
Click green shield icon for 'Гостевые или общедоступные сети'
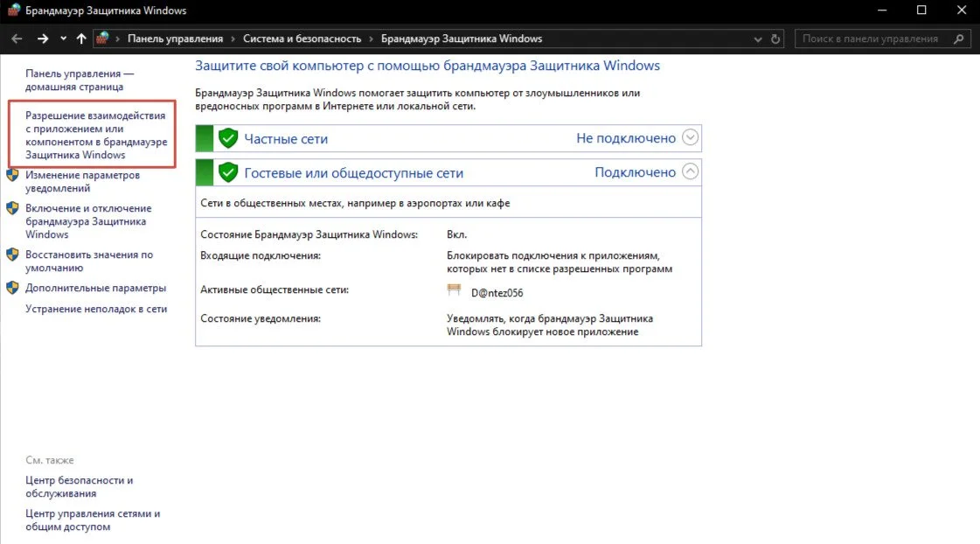coord(228,172)
